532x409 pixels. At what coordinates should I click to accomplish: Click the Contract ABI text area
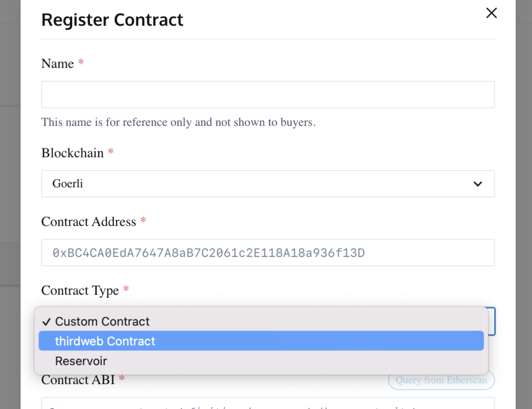click(x=268, y=403)
